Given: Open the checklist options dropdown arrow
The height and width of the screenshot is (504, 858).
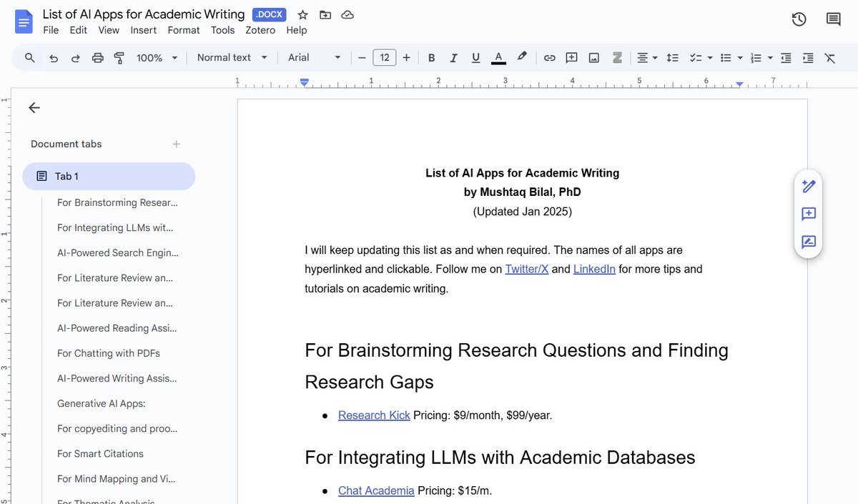Looking at the screenshot, I should tap(710, 58).
